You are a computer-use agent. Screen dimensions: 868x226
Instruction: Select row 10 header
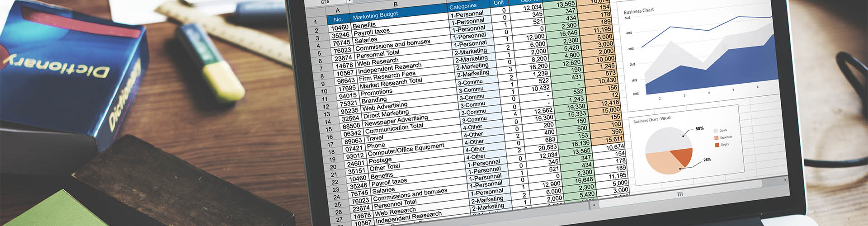tap(324, 91)
